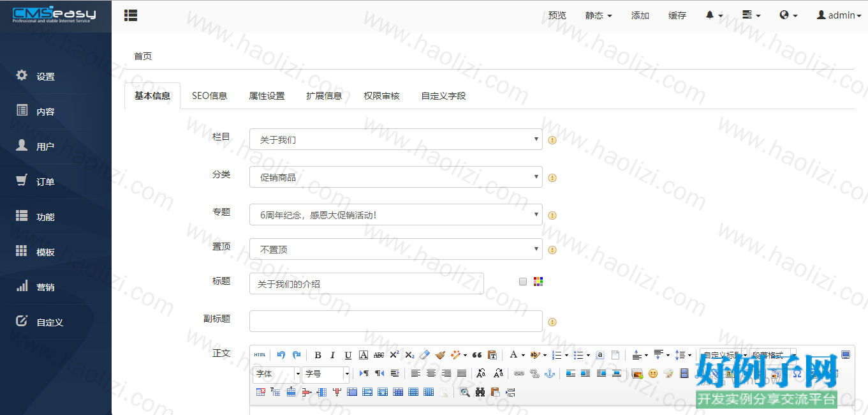Remove link with unlink icon
The height and width of the screenshot is (415, 868).
click(x=534, y=373)
